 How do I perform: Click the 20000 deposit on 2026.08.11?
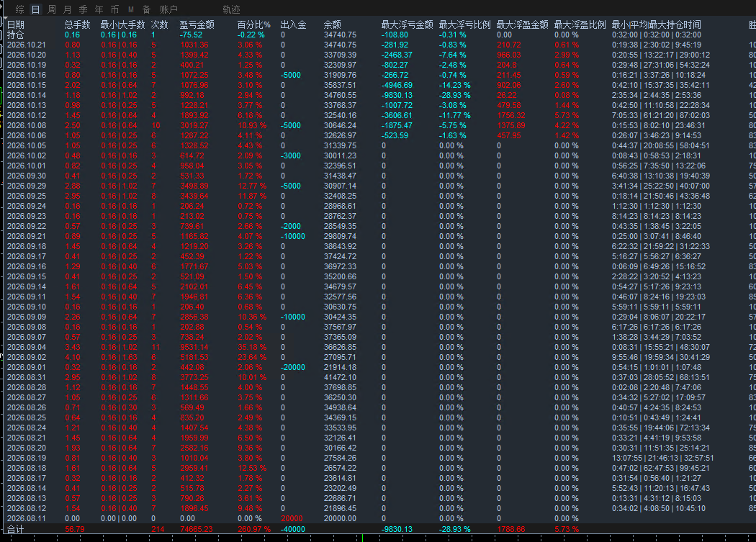(292, 518)
